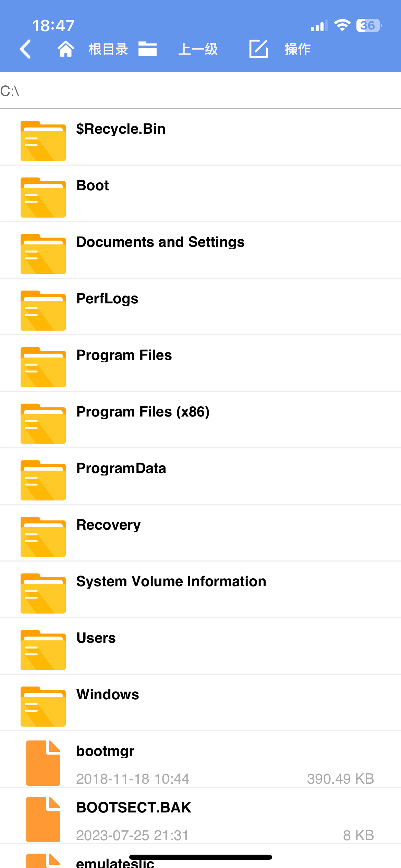
Task: Tap the 根目录 label
Action: 108,49
